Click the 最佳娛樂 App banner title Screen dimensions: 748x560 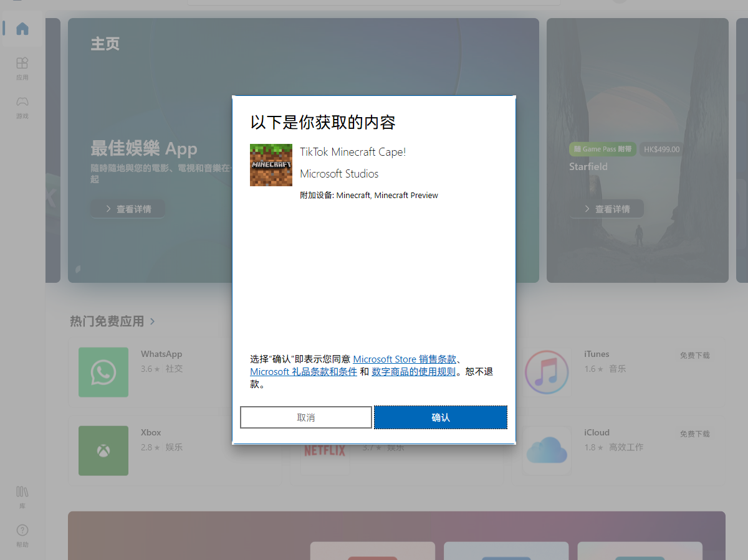pos(144,149)
